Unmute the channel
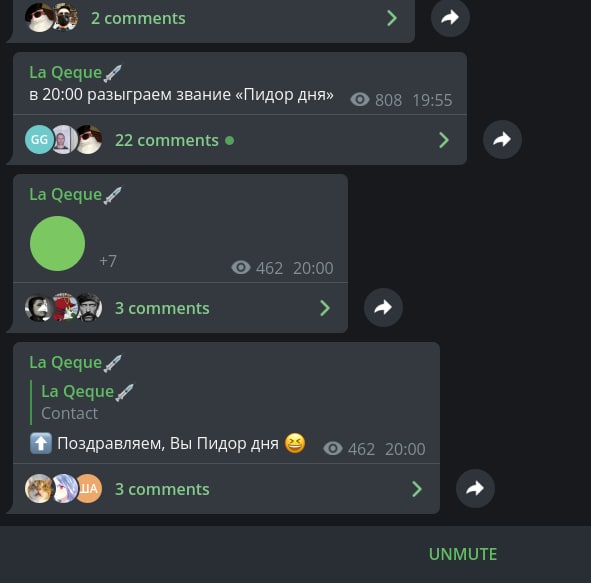The width and height of the screenshot is (591, 583). coord(463,554)
